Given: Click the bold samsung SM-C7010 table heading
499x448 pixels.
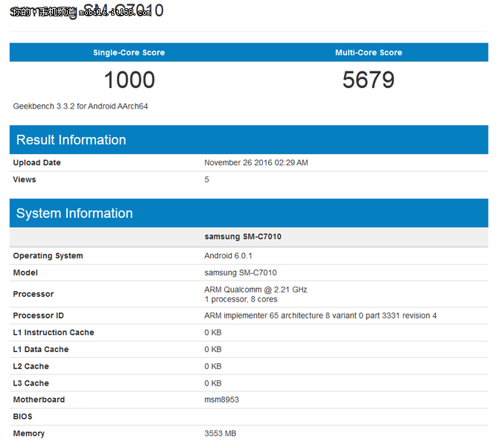Looking at the screenshot, I should pos(243,237).
